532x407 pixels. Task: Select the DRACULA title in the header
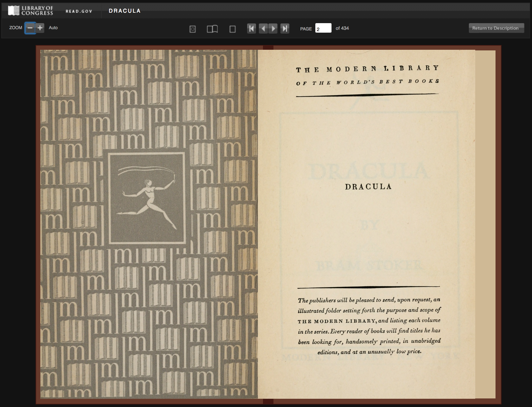tap(124, 10)
